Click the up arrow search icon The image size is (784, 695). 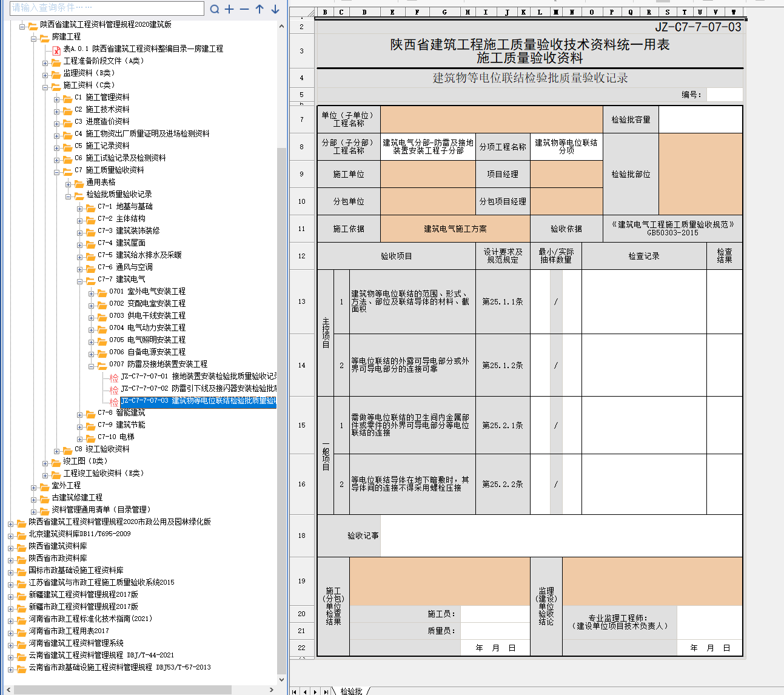click(x=260, y=9)
